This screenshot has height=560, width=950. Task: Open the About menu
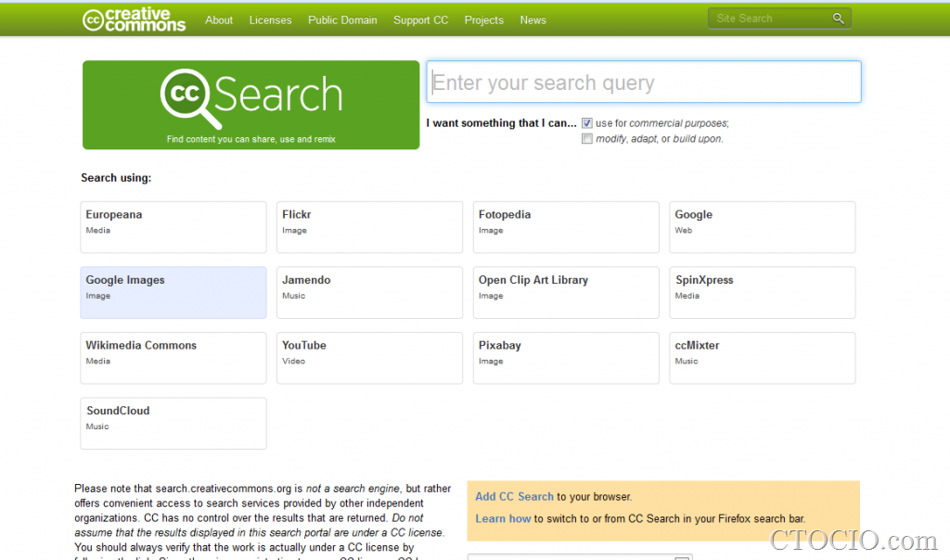click(x=219, y=20)
